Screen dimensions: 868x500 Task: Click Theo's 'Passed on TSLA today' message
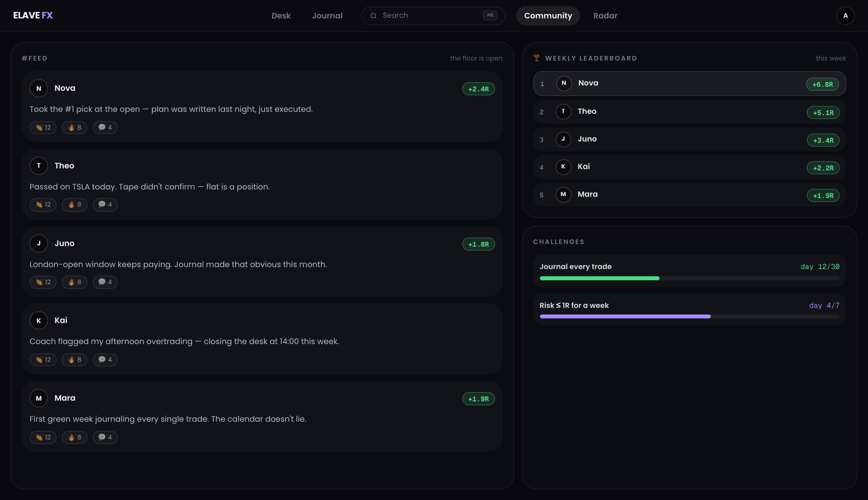coord(150,187)
